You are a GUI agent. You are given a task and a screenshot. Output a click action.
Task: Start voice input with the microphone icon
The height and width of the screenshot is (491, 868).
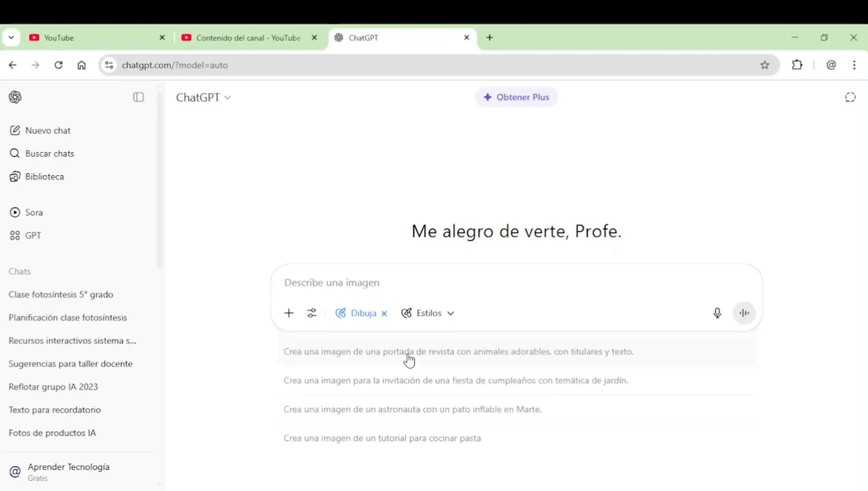pyautogui.click(x=717, y=313)
